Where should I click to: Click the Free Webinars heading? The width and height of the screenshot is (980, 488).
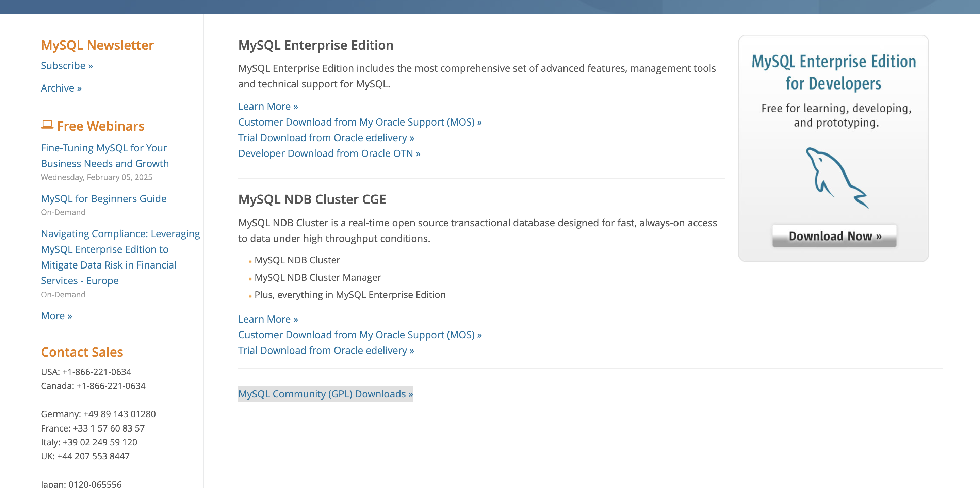tap(100, 126)
